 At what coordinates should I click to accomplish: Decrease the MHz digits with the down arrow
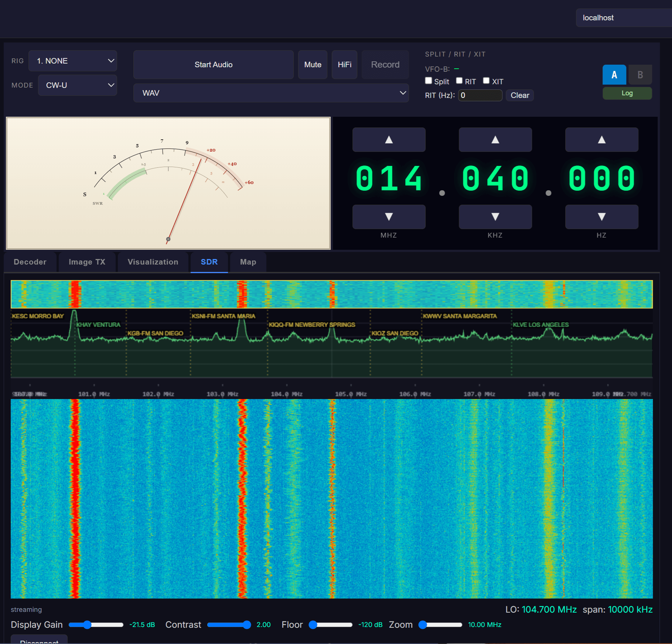[389, 217]
